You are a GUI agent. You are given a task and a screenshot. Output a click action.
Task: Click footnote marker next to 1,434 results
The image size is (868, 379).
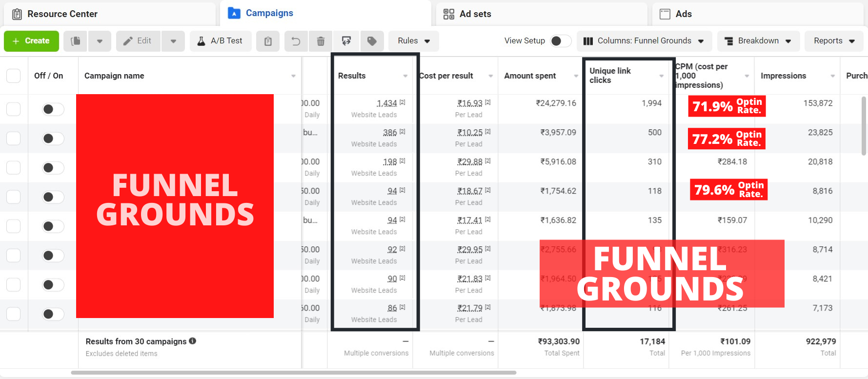[403, 102]
